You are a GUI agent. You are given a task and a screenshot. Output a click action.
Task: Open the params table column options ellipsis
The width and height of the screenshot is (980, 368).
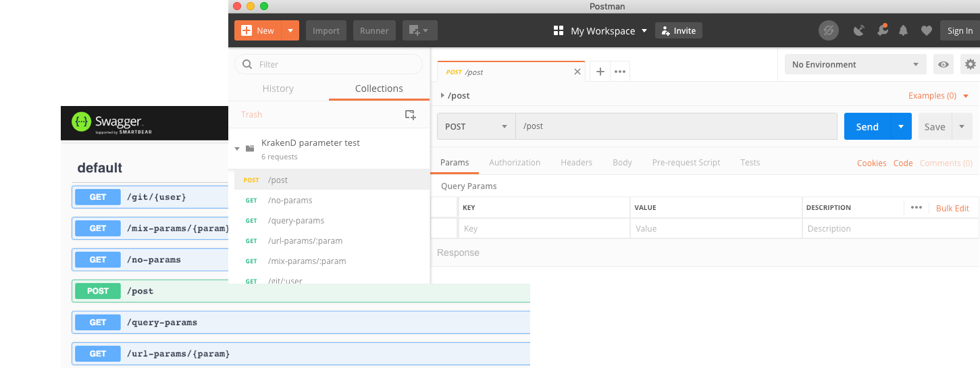point(916,208)
